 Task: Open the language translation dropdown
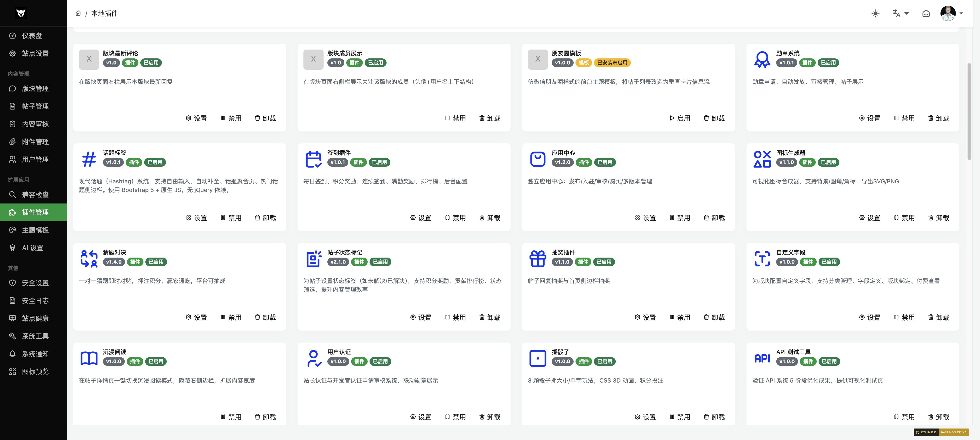click(x=901, y=13)
